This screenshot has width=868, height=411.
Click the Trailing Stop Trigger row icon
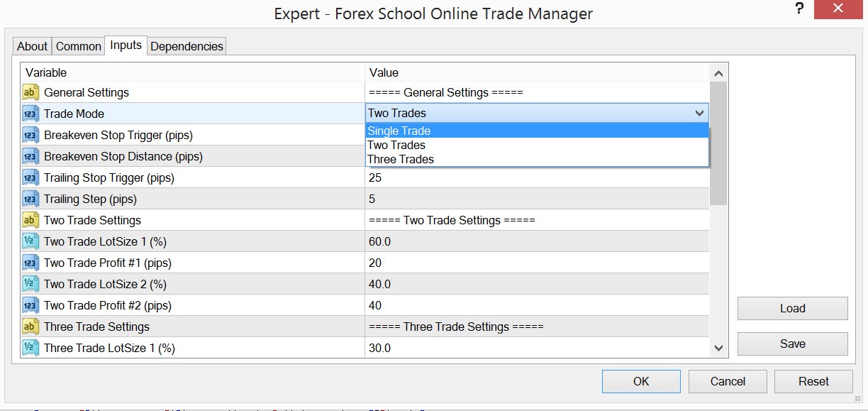tap(30, 177)
